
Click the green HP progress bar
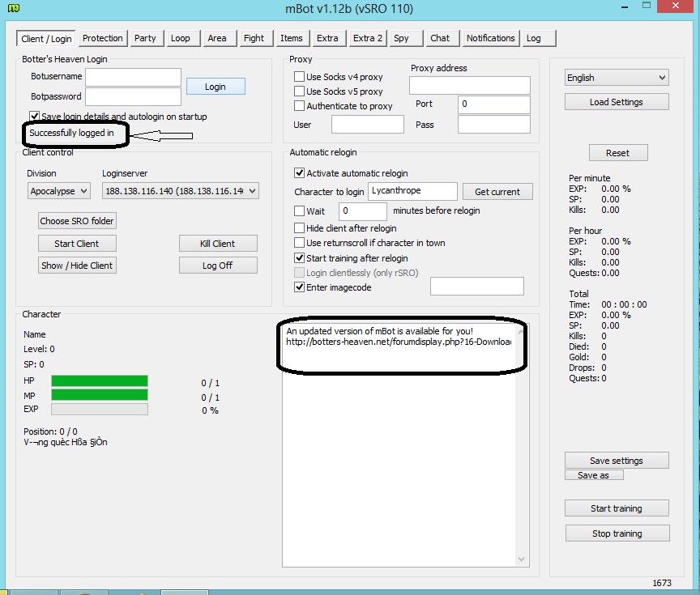pyautogui.click(x=100, y=381)
